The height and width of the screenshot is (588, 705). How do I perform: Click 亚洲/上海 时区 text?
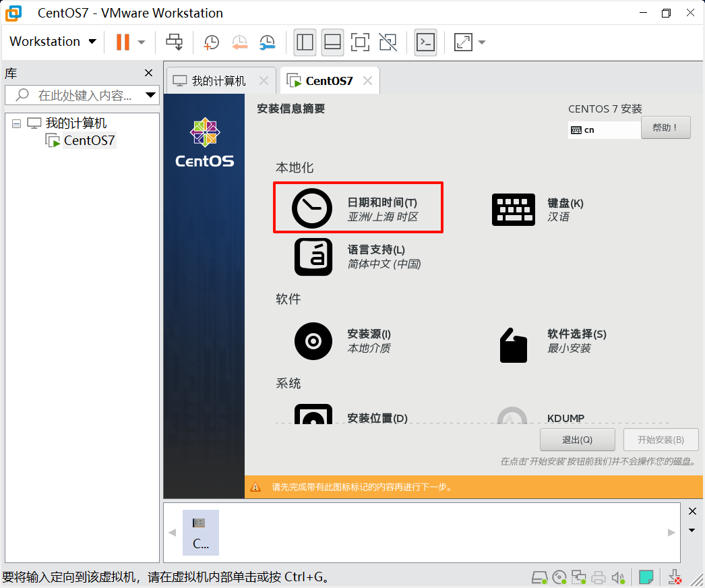(x=383, y=217)
